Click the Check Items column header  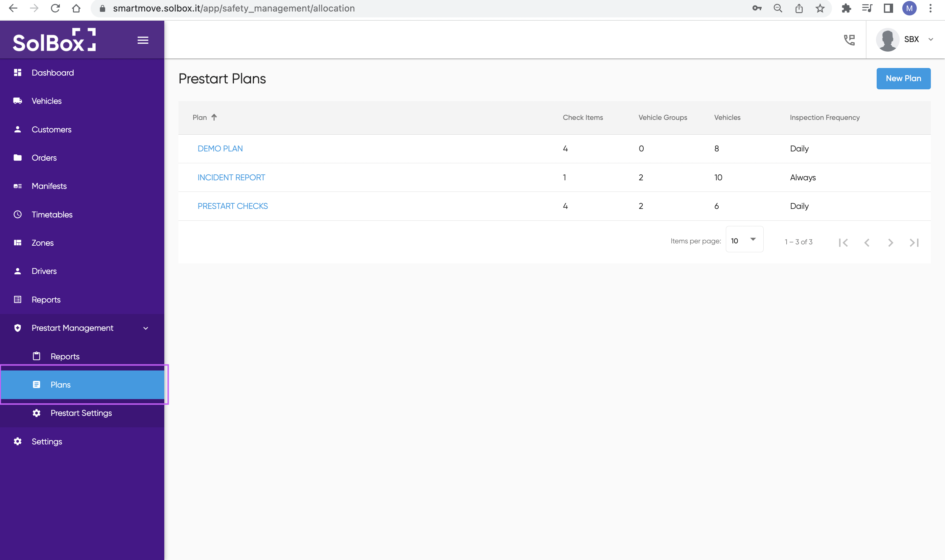(x=583, y=117)
